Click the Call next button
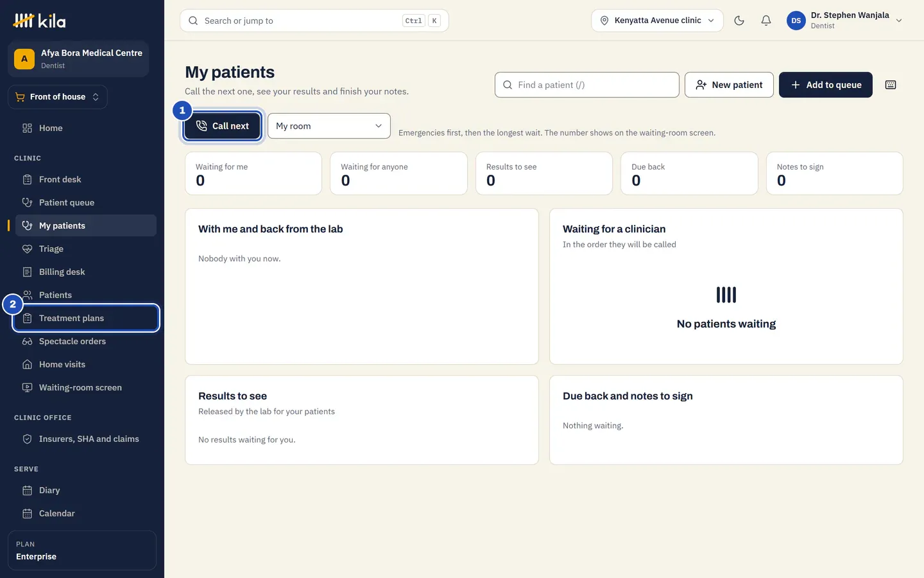 click(222, 126)
